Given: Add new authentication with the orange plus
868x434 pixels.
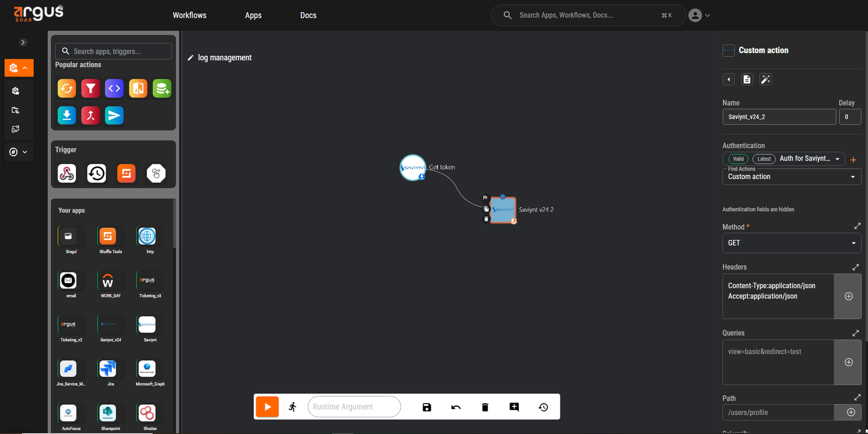Looking at the screenshot, I should tap(853, 159).
